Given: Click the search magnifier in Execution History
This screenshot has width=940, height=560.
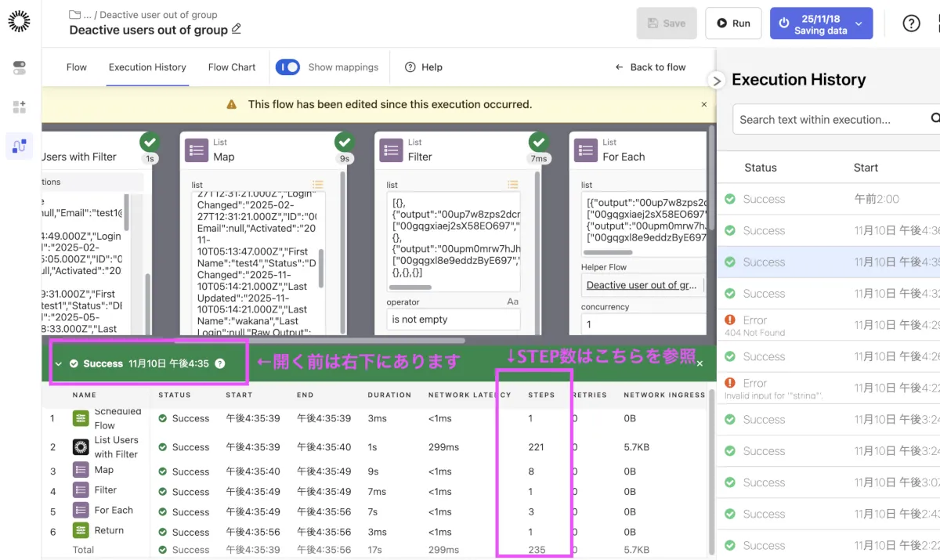Looking at the screenshot, I should tap(935, 119).
